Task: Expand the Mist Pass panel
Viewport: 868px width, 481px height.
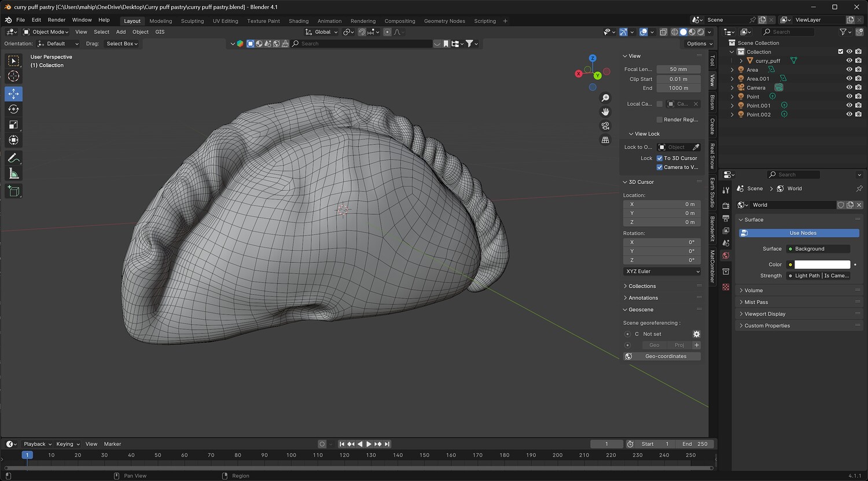Action: click(x=756, y=302)
